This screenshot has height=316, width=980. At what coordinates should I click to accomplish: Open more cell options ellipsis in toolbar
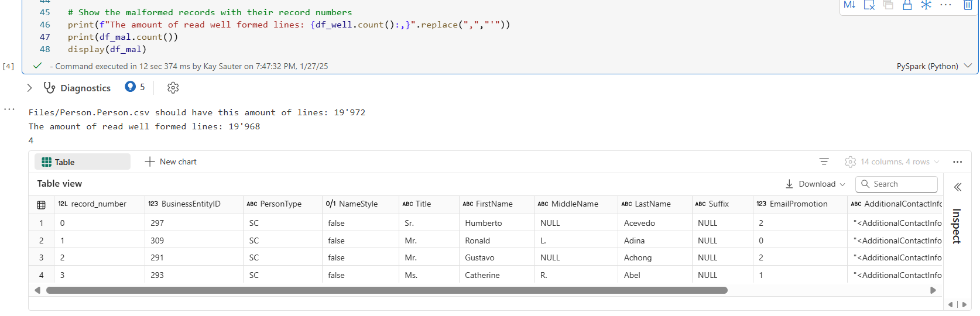(945, 5)
